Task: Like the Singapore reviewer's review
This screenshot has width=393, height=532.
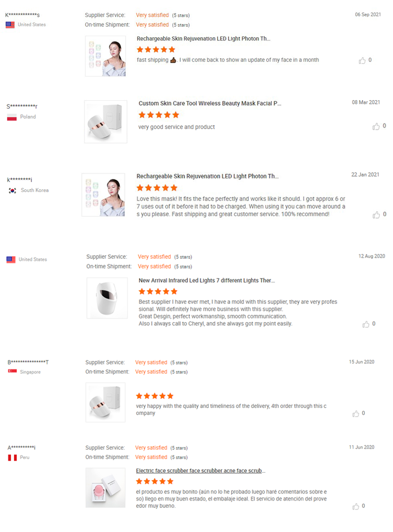Action: [x=356, y=413]
